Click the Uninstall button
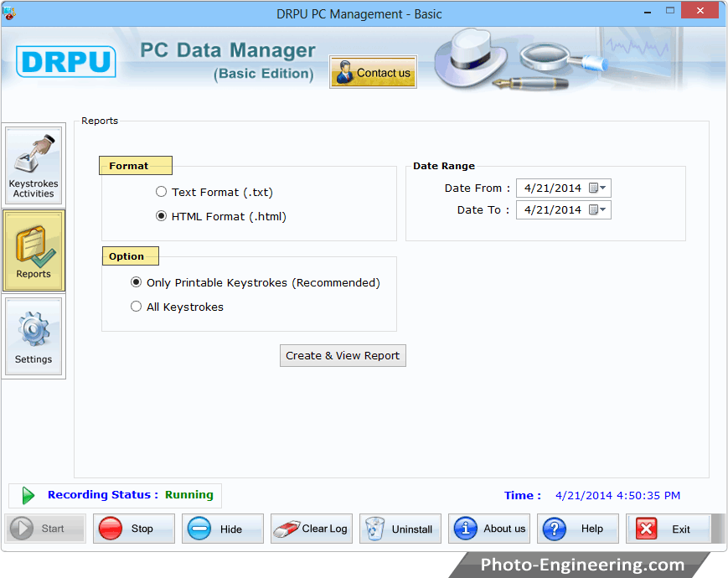728x578 pixels. pos(400,529)
